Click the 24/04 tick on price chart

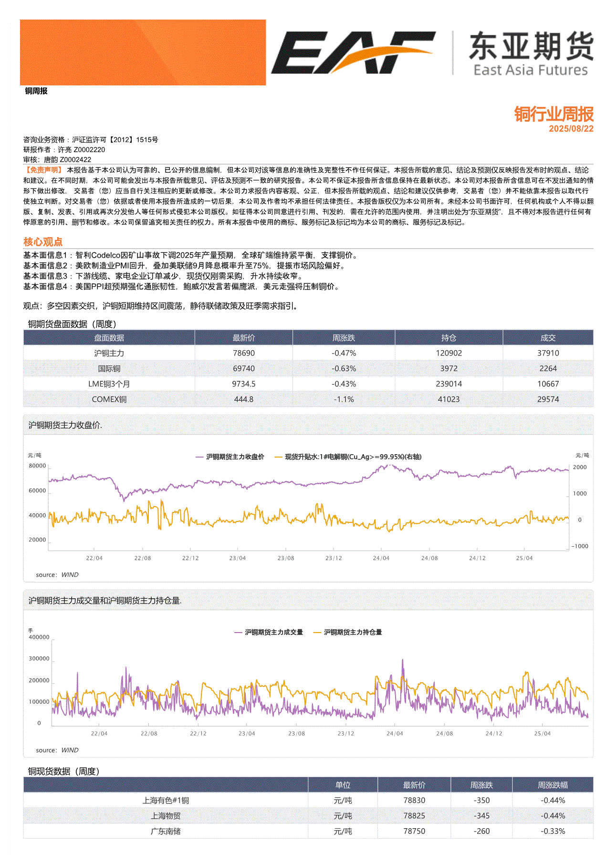pos(381,558)
